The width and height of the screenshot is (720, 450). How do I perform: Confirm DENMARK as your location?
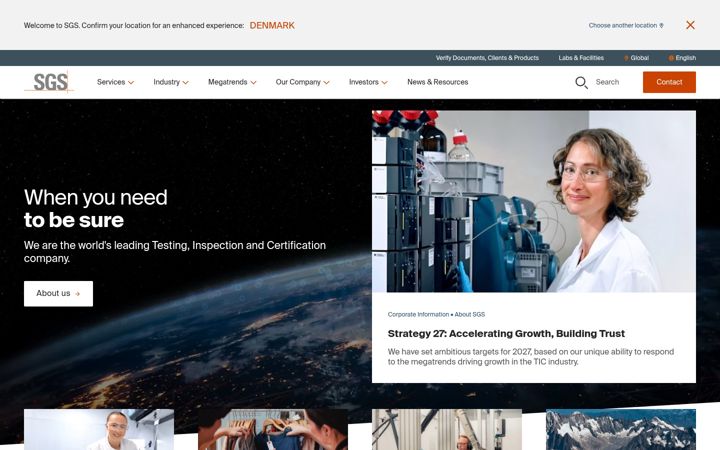point(272,26)
